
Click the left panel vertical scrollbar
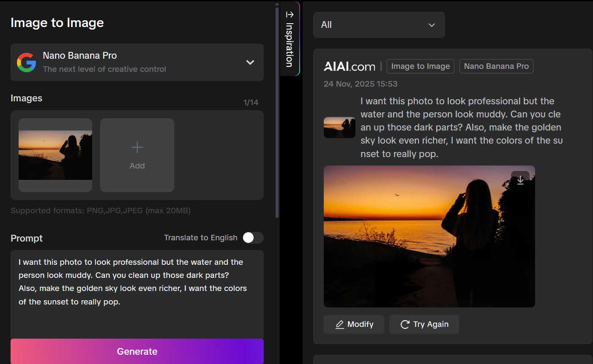coord(277,112)
